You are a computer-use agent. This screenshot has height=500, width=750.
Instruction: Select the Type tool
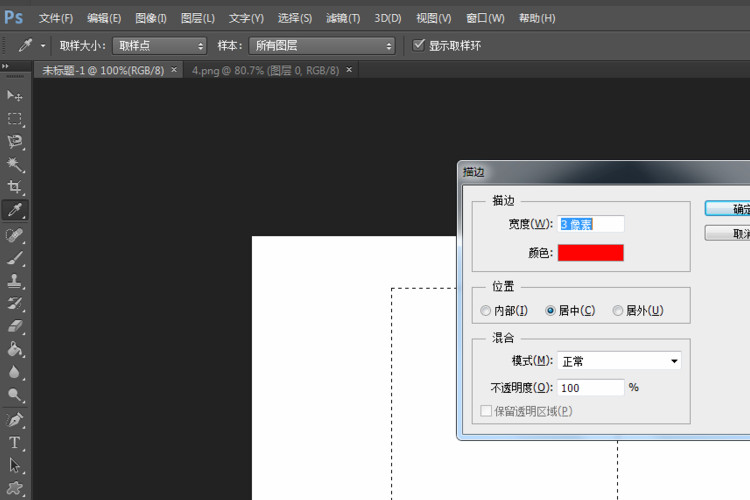click(x=15, y=443)
